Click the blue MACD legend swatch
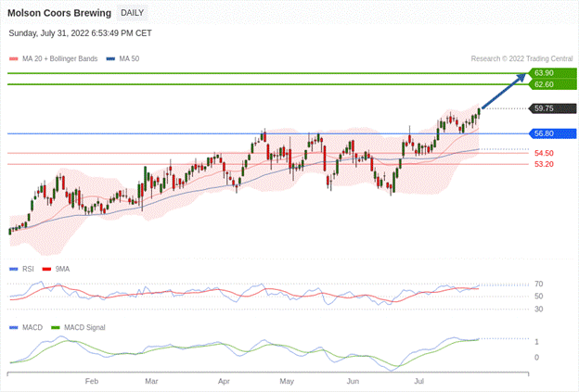 click(14, 327)
